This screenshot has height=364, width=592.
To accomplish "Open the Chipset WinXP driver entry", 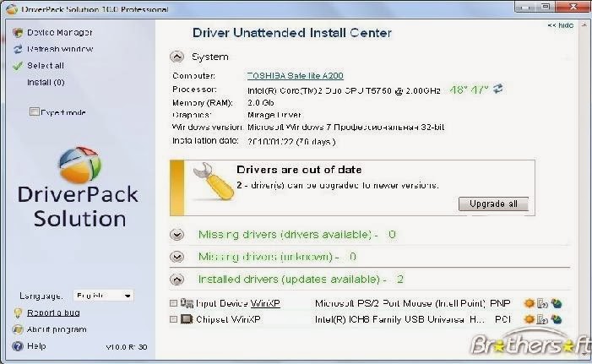I will (228, 319).
